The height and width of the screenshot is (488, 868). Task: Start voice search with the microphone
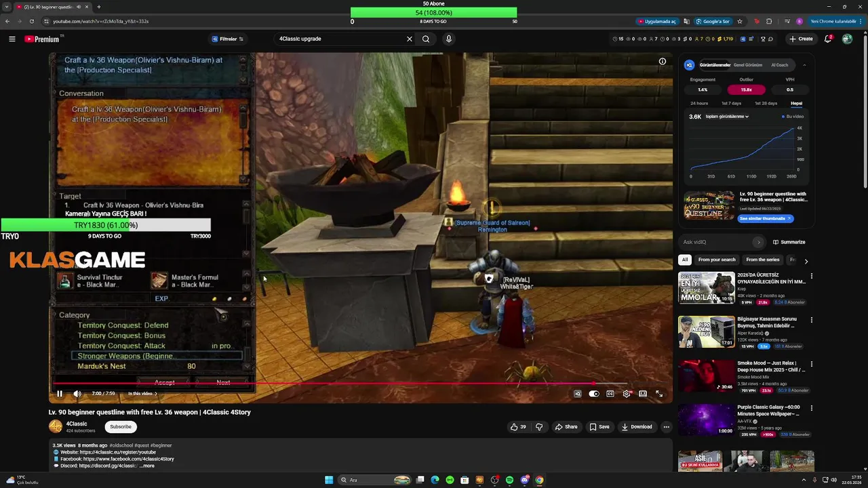click(448, 39)
